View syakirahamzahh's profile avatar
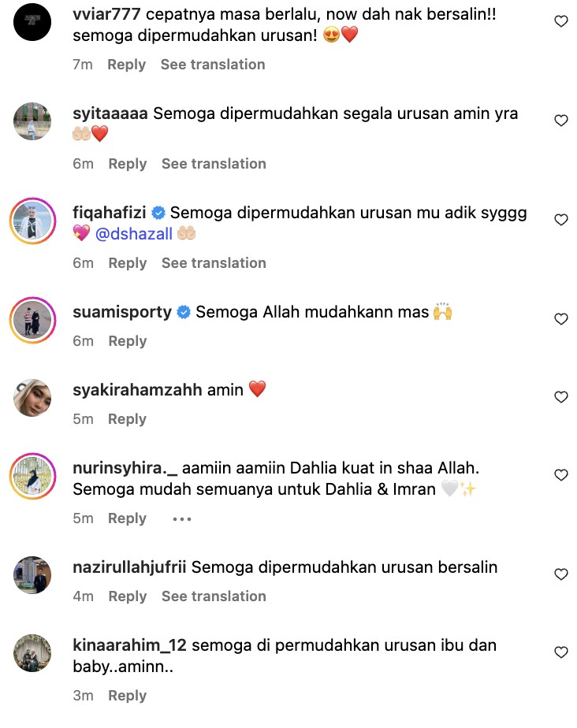 point(32,398)
